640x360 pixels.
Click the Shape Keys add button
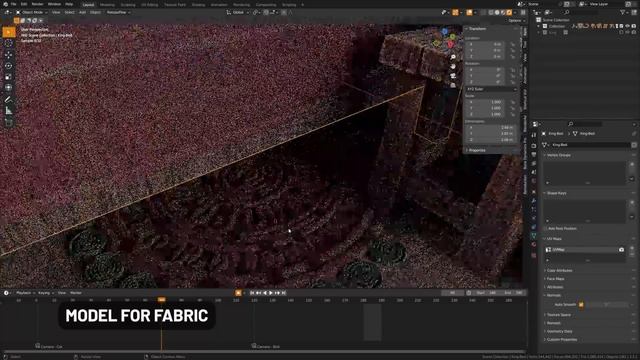click(x=632, y=202)
